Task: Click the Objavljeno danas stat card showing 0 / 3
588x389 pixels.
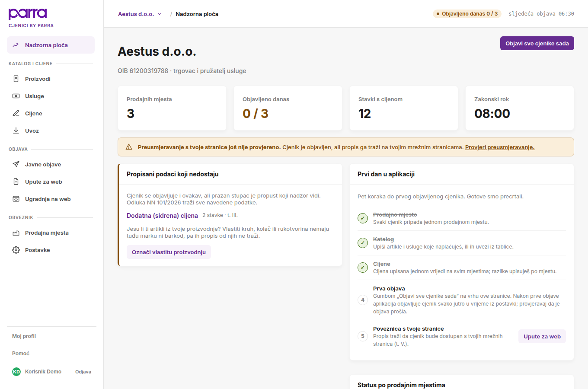Action: click(288, 108)
